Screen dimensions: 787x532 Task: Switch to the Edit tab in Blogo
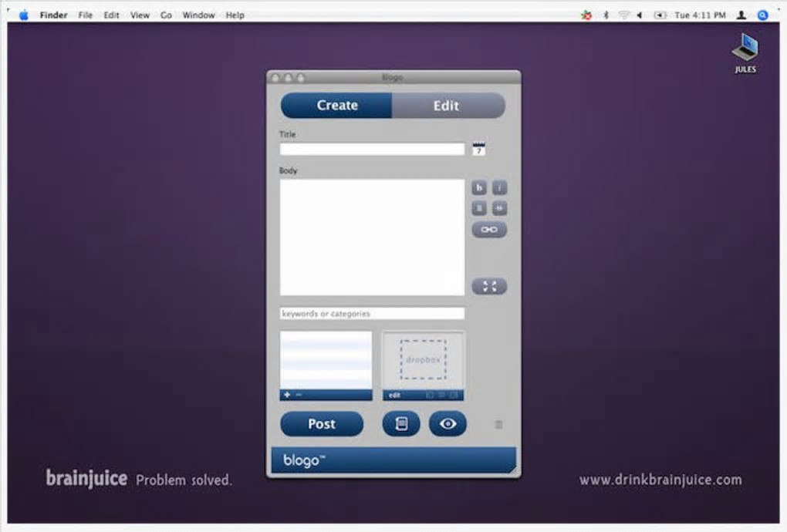[x=448, y=106]
